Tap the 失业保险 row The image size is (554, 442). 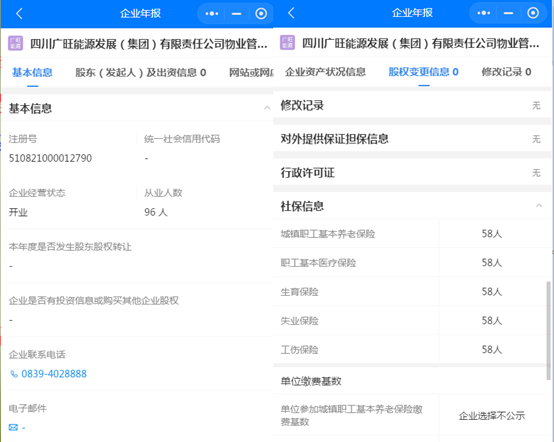412,320
